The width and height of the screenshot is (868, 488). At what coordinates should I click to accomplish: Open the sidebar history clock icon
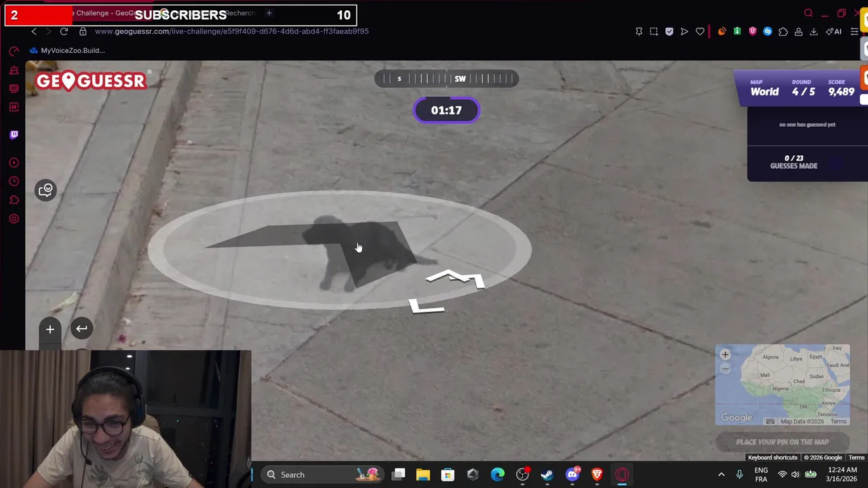pyautogui.click(x=14, y=181)
